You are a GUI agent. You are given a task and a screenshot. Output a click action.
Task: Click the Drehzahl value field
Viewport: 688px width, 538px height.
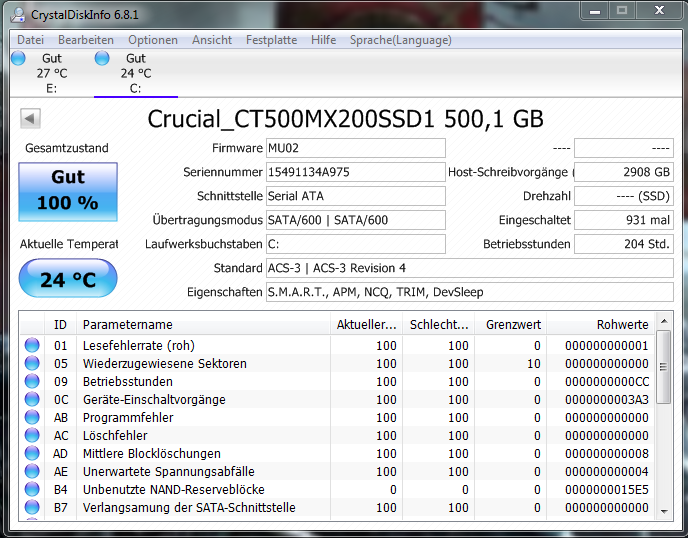tap(624, 196)
